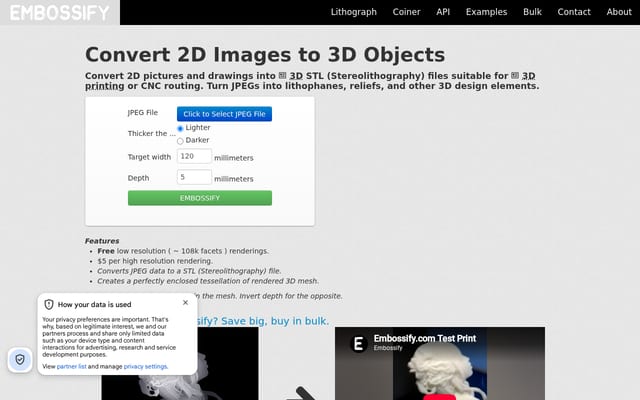This screenshot has height=400, width=640.
Task: Click '$5 per high resolution rendering' text
Action: coord(155,261)
